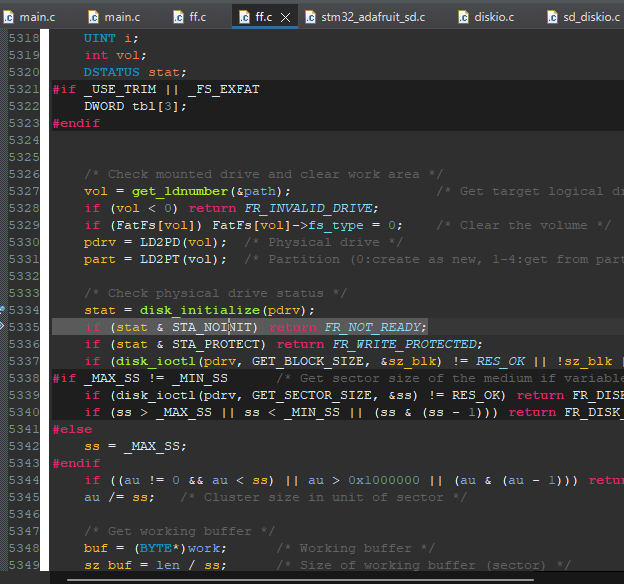Close the active ff.c editor tab

pos(286,17)
